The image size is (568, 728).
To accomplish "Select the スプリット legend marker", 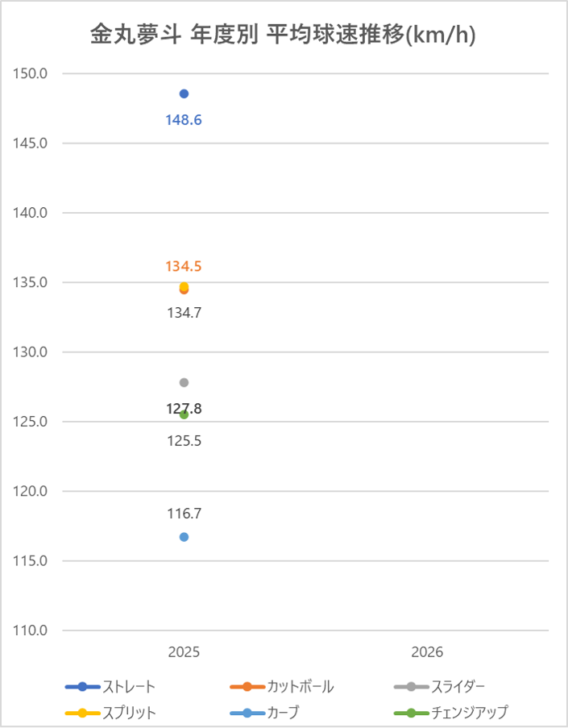I will coord(82,713).
